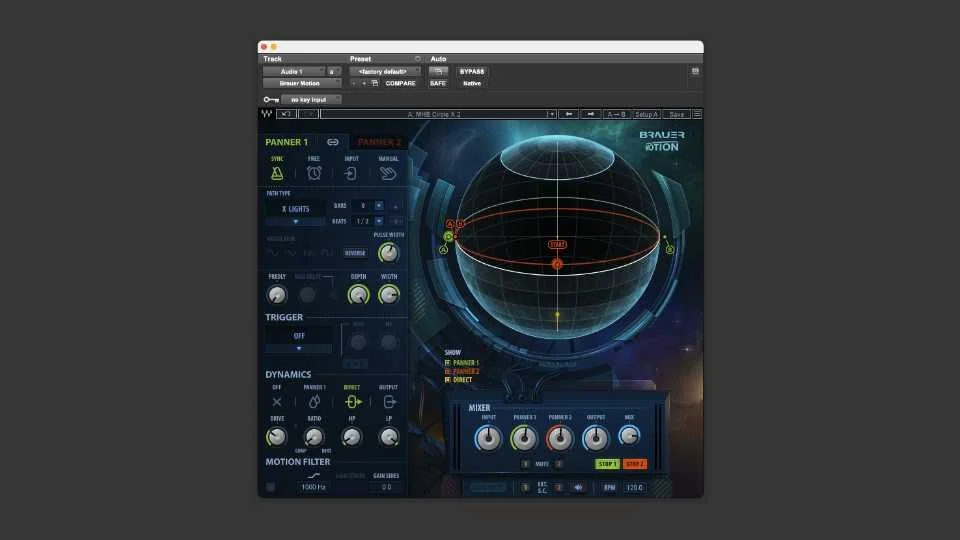This screenshot has height=540, width=960.
Task: Click the automation enable icon under Auto
Action: [438, 72]
